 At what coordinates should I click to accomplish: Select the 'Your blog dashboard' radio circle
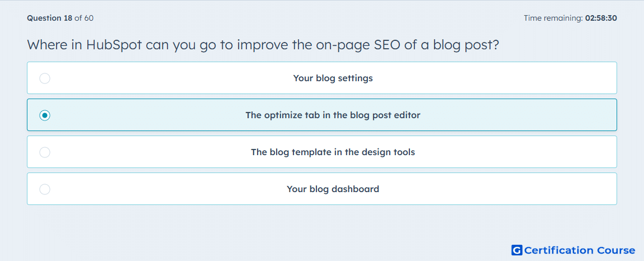click(x=45, y=189)
